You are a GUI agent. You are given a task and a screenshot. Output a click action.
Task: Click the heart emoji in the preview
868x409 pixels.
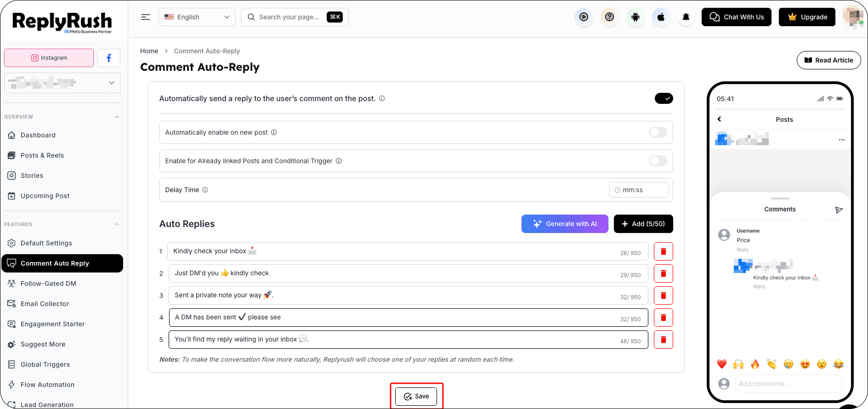click(722, 364)
